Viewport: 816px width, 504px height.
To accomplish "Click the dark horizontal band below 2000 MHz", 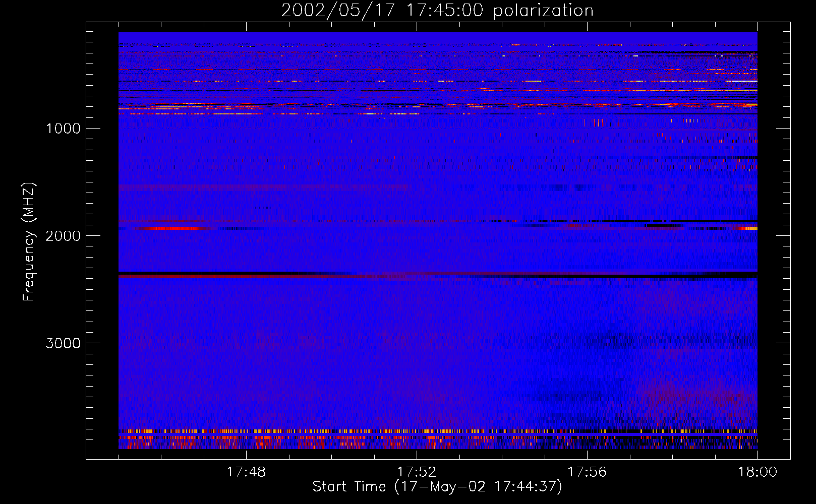I will click(438, 275).
